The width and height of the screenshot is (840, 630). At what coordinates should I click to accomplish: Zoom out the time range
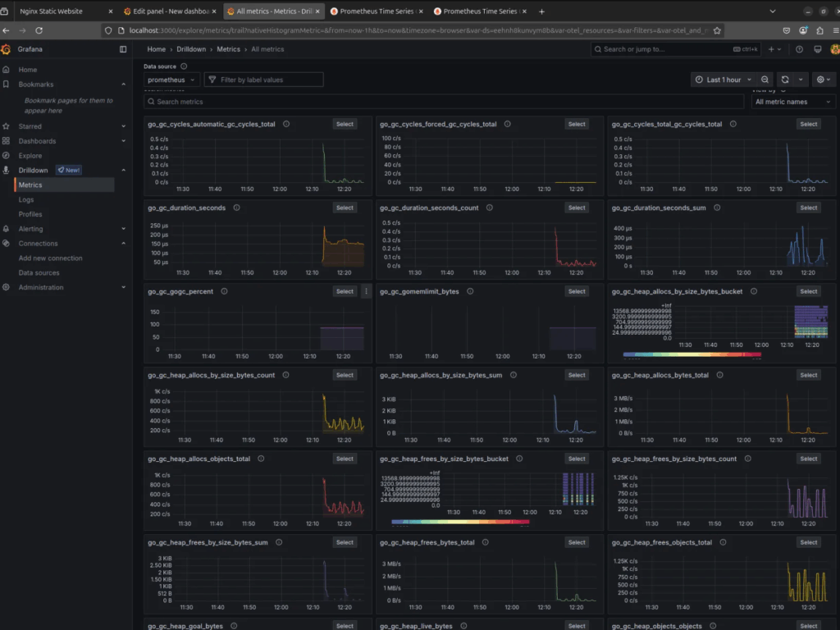[765, 80]
